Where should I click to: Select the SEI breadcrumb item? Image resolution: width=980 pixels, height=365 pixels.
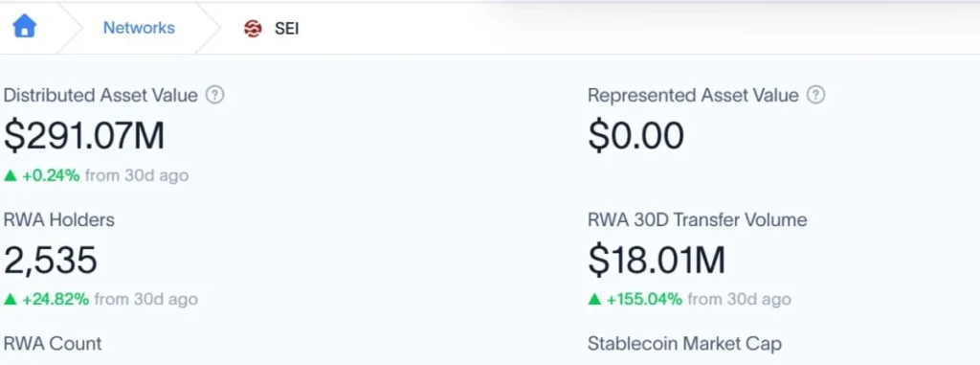tap(287, 29)
